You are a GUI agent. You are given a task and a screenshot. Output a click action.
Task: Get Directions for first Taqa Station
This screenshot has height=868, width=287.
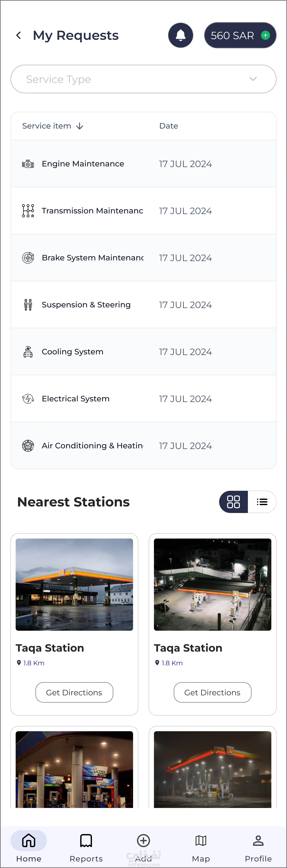click(x=74, y=692)
